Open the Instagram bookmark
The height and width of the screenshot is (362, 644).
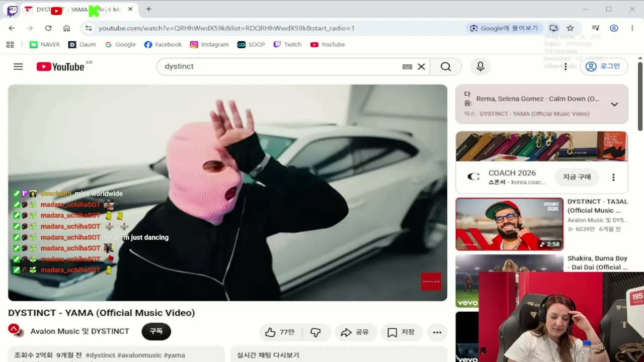(209, 45)
